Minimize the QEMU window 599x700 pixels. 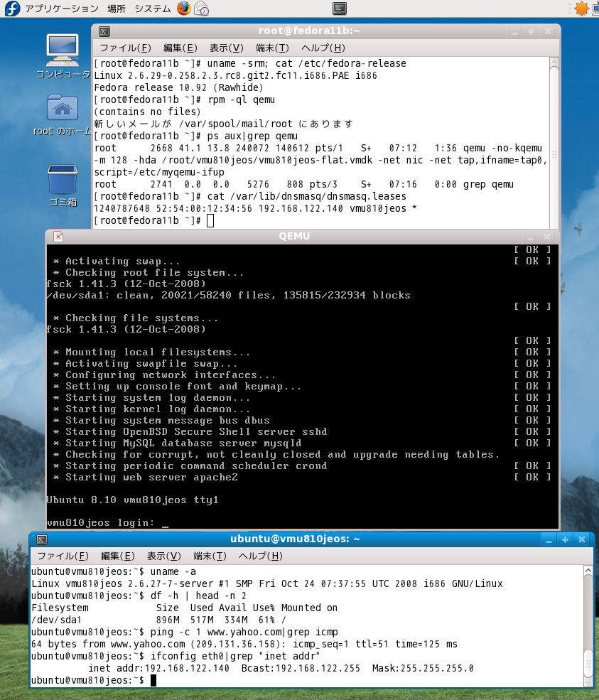coord(530,237)
